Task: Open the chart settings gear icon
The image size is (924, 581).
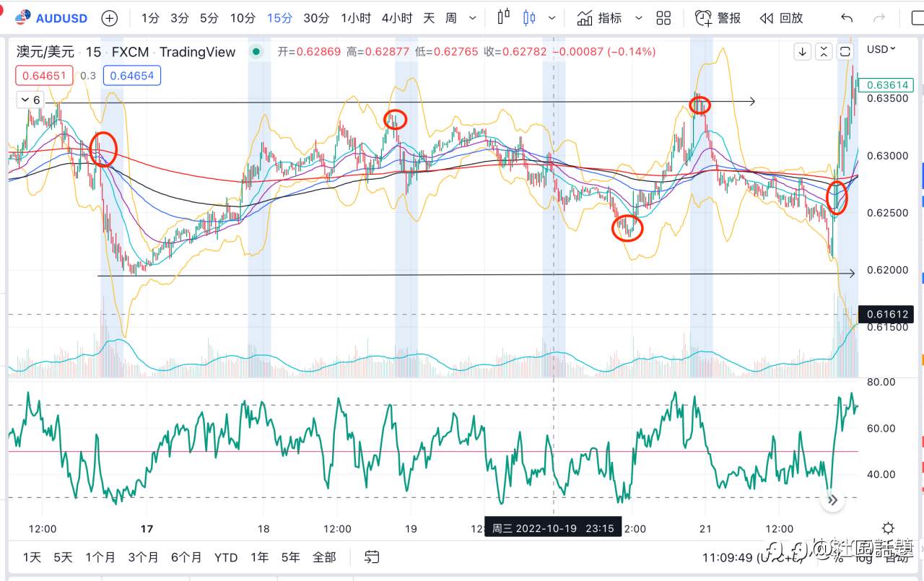Action: coord(888,528)
